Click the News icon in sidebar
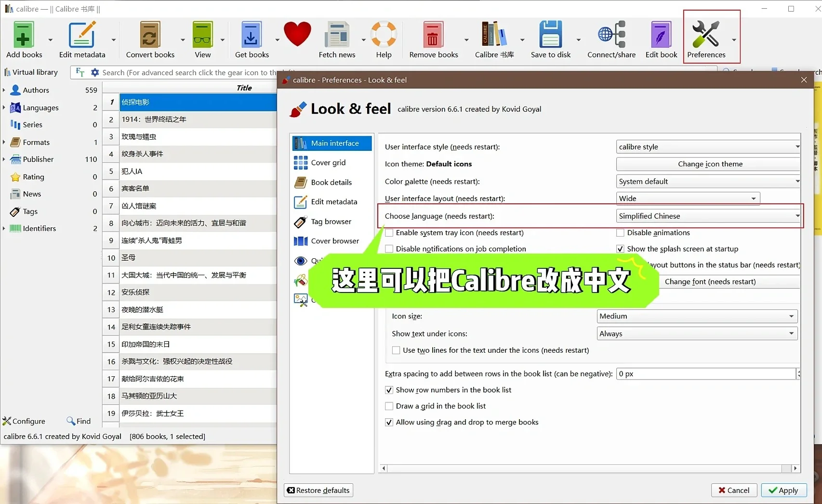This screenshot has width=822, height=504. pos(15,194)
